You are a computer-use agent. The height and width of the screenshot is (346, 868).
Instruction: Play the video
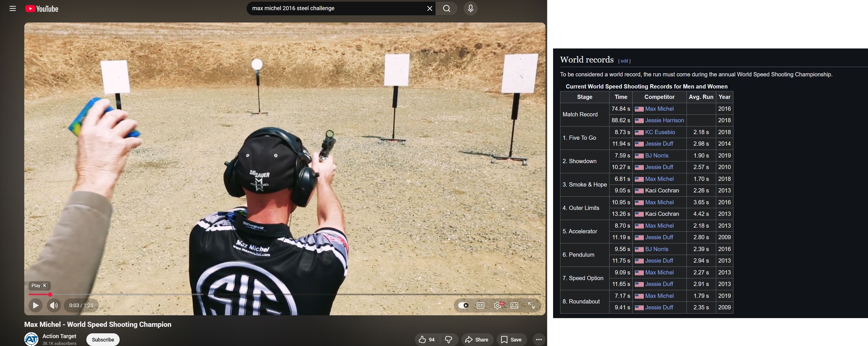35,305
